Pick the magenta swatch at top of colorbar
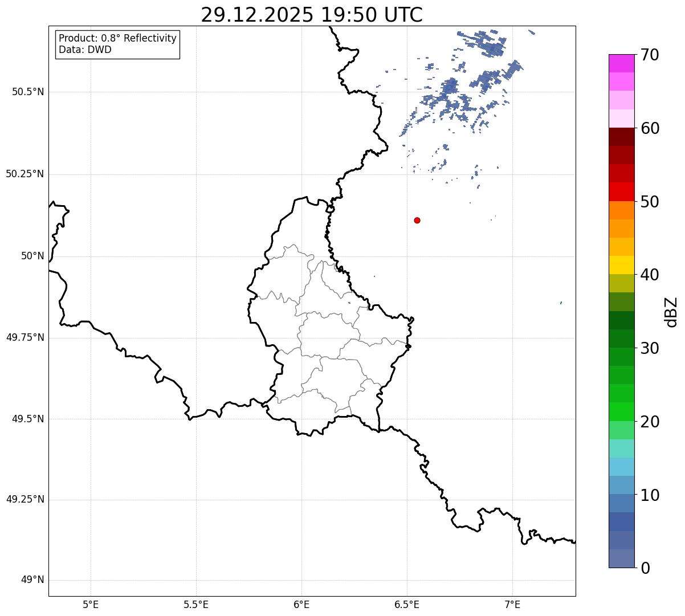The height and width of the screenshot is (616, 685). click(621, 63)
